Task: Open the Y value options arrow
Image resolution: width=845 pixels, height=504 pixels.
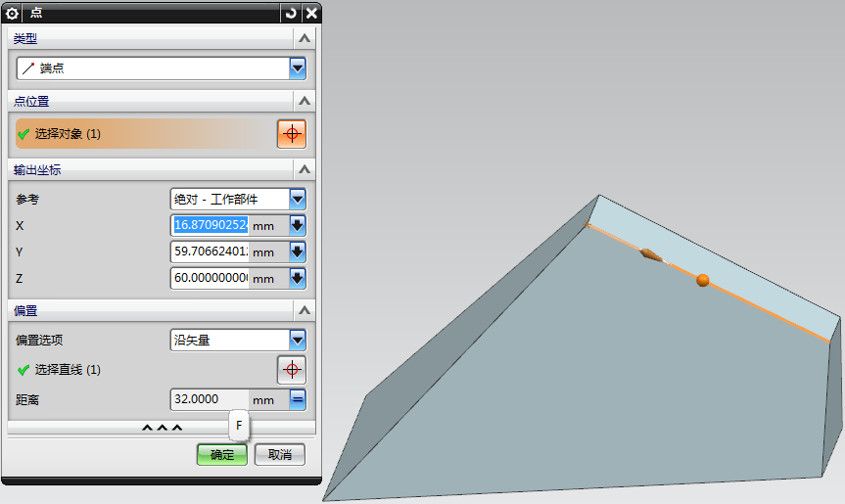Action: coord(298,252)
